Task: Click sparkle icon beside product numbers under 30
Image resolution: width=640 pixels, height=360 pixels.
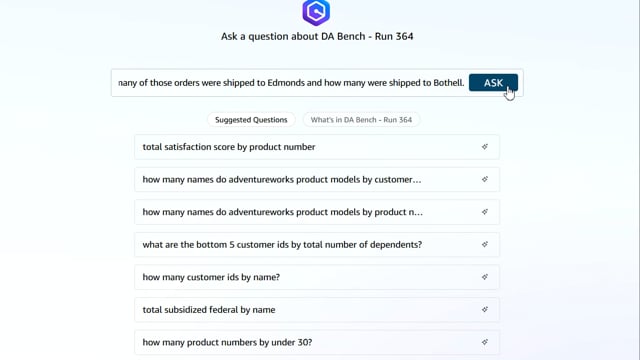Action: point(484,342)
